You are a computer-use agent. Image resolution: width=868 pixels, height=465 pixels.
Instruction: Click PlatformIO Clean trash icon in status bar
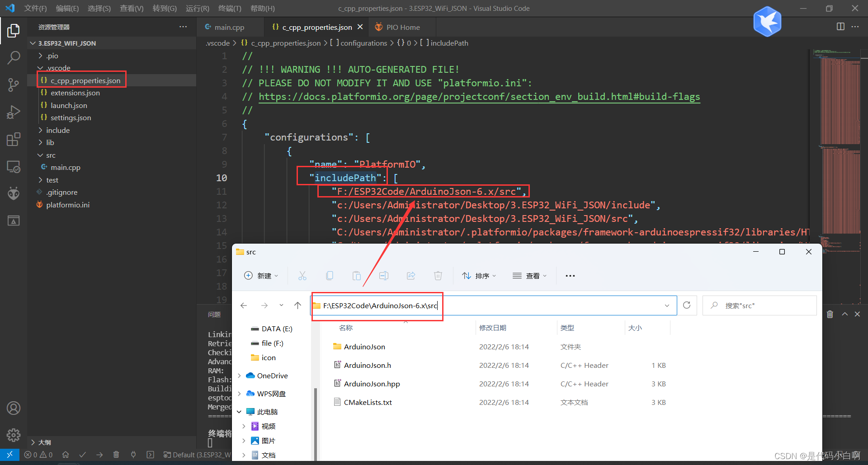pyautogui.click(x=116, y=455)
